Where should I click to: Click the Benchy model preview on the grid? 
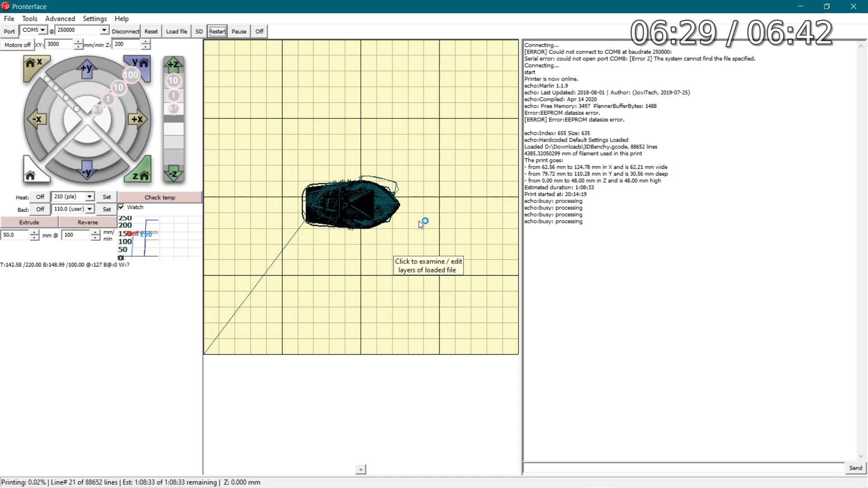tap(351, 203)
